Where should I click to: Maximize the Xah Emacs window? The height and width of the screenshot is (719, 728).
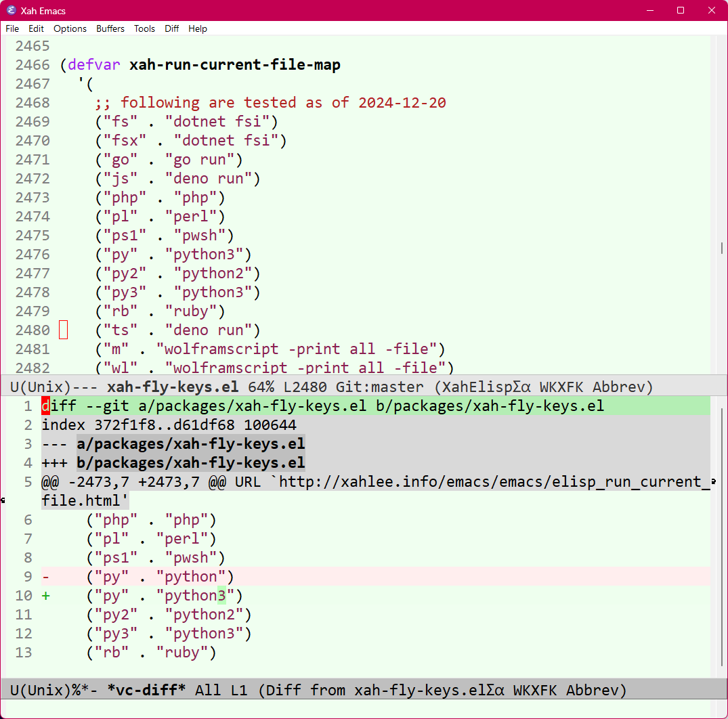(x=681, y=10)
